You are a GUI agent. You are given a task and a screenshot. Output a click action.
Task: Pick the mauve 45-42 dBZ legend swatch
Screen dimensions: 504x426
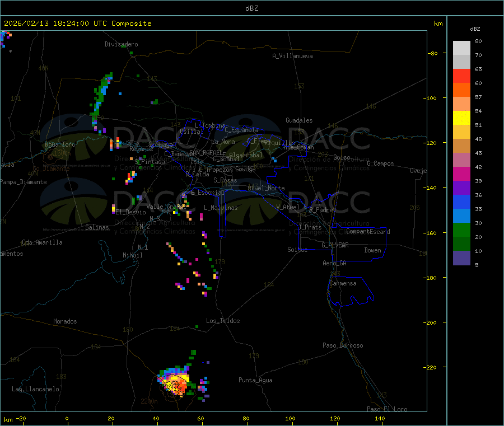tap(461, 160)
